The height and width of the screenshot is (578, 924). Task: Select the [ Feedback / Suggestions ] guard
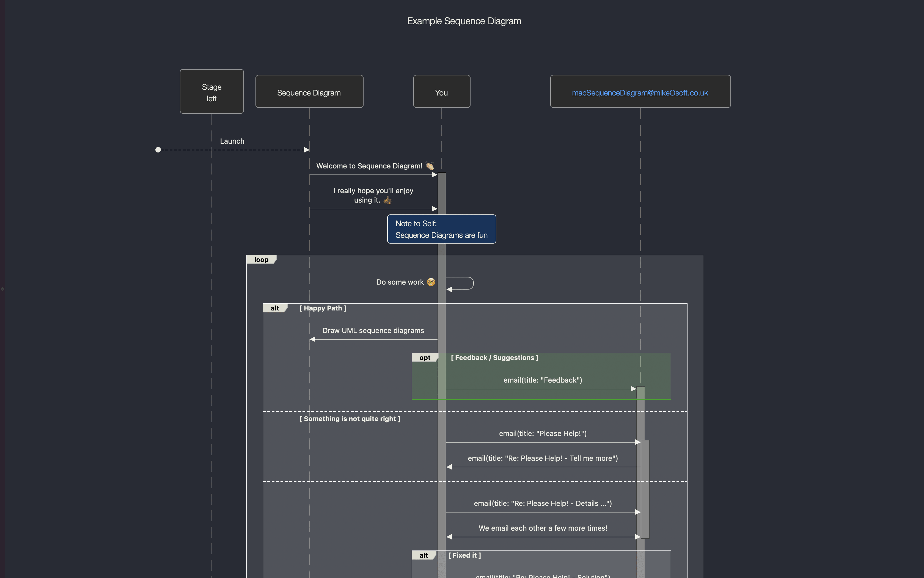(494, 358)
